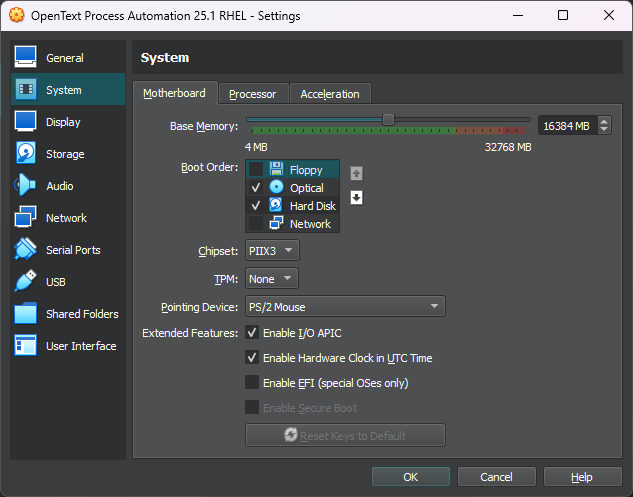Select the USB settings icon
Viewport: 633px width, 497px height.
26,282
